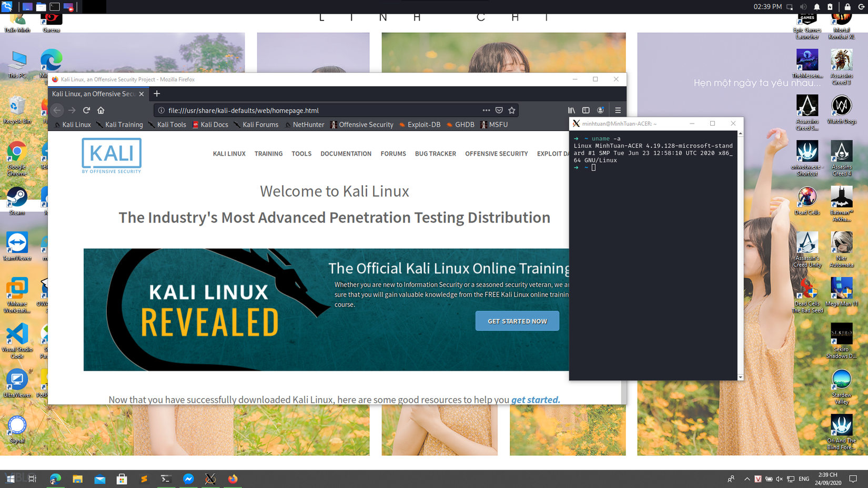Click the Firefox forward arrow
This screenshot has height=488, width=868.
click(72, 110)
